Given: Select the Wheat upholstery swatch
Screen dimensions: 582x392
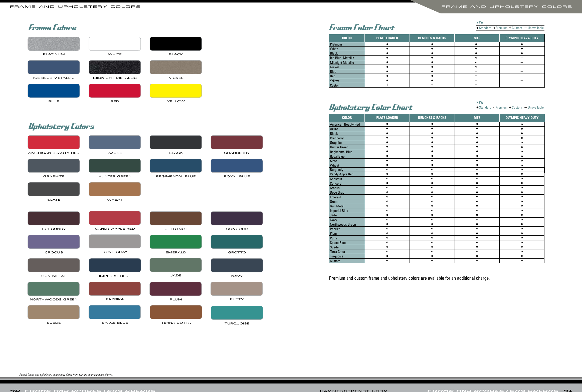Looking at the screenshot, I should (115, 189).
